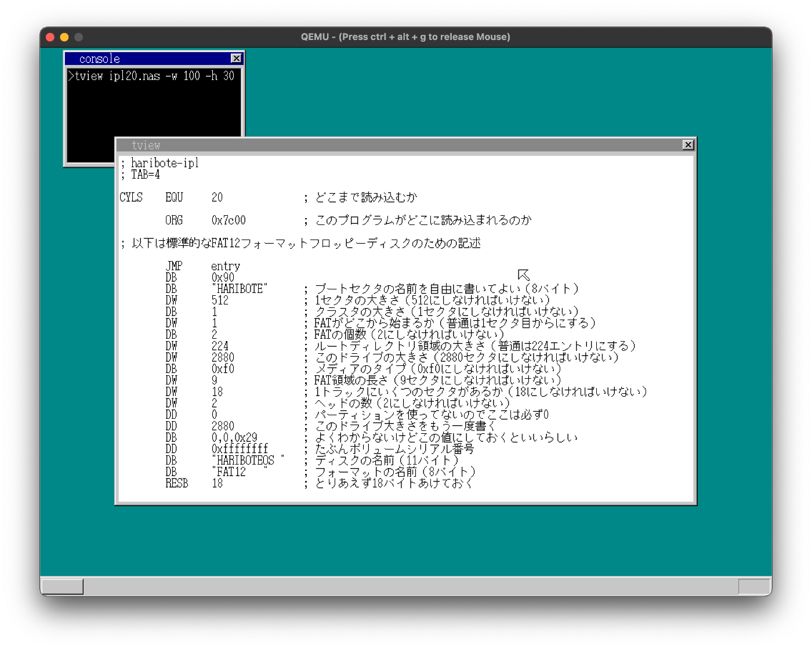
Task: Click the '"FAT12 "' format name string
Action: [x=240, y=472]
